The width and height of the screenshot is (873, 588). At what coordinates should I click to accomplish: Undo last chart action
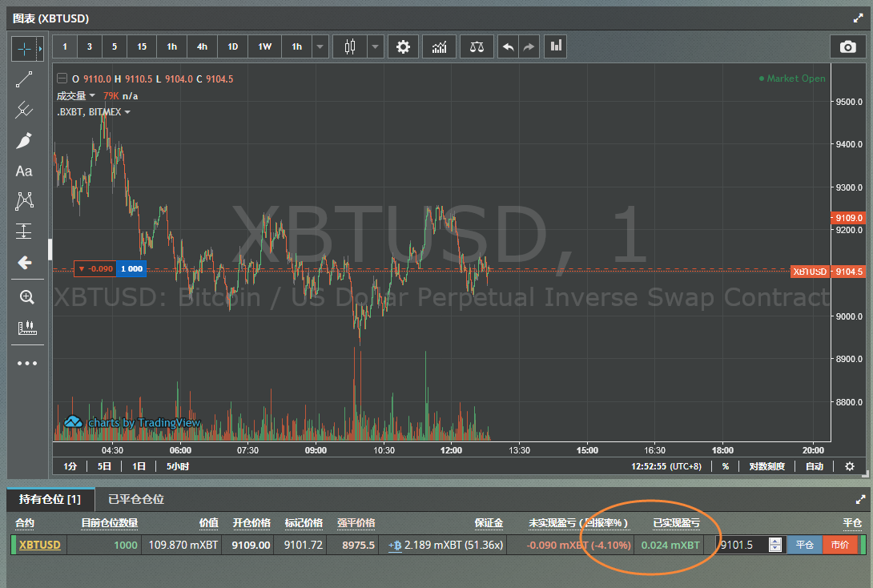point(509,46)
